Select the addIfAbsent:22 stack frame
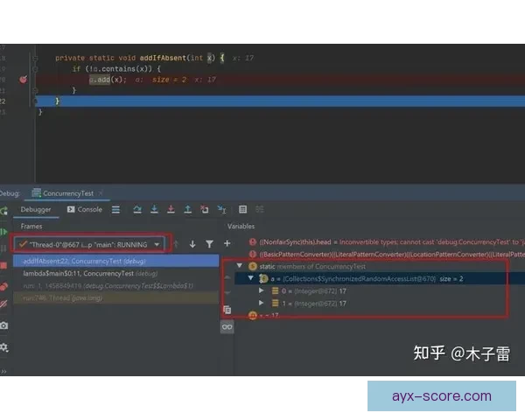This screenshot has width=525, height=420. (x=115, y=261)
